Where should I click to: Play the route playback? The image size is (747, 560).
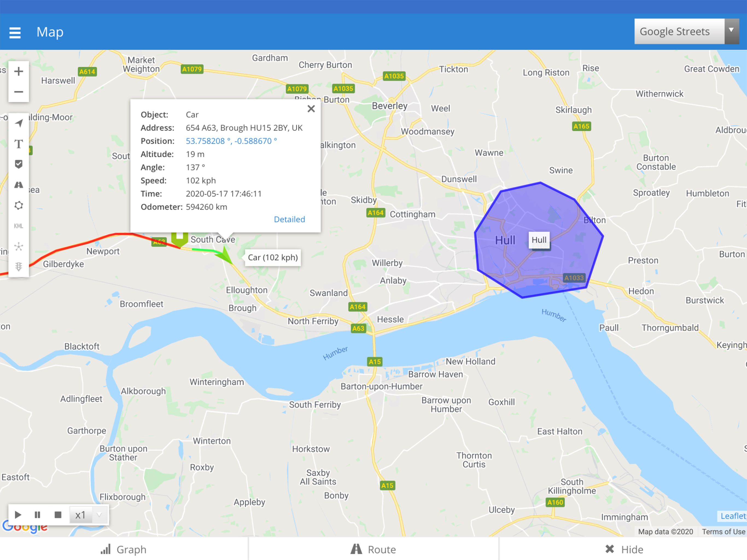[18, 515]
